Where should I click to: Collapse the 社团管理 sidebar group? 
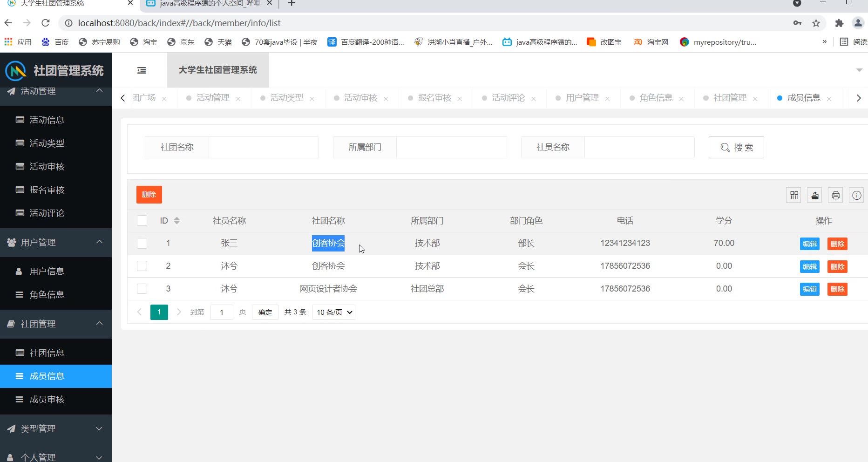[x=56, y=324]
